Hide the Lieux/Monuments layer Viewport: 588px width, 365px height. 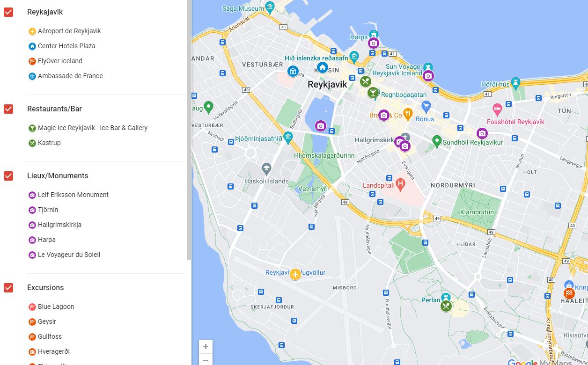tap(8, 176)
